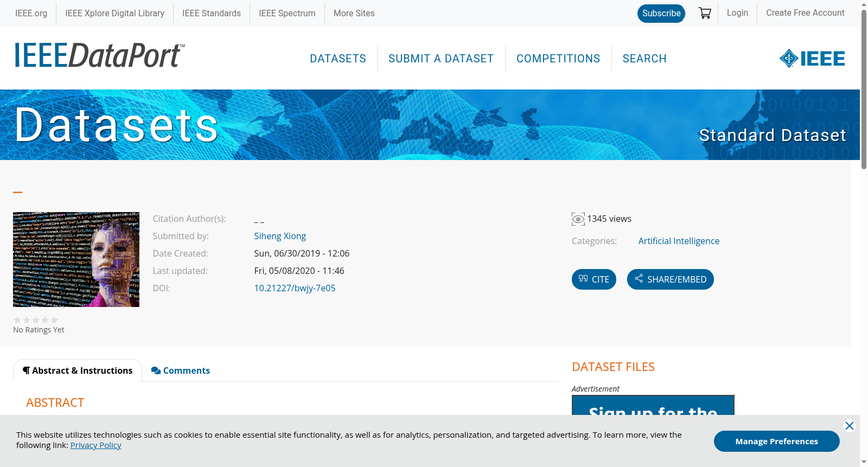Screen dimensions: 868x467
Task: Open IEEE Spectrum link
Action: coord(287,14)
